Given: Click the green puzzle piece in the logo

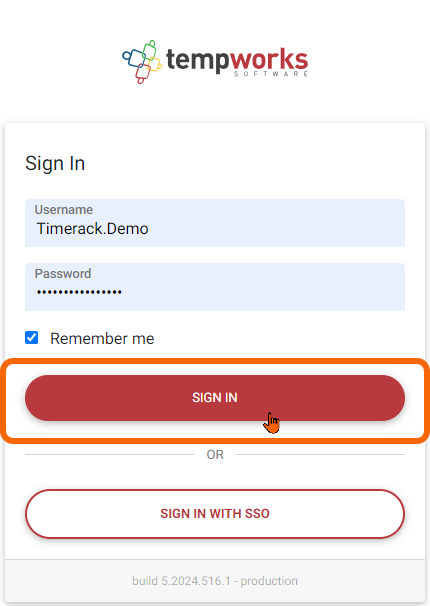Looking at the screenshot, I should (x=150, y=50).
